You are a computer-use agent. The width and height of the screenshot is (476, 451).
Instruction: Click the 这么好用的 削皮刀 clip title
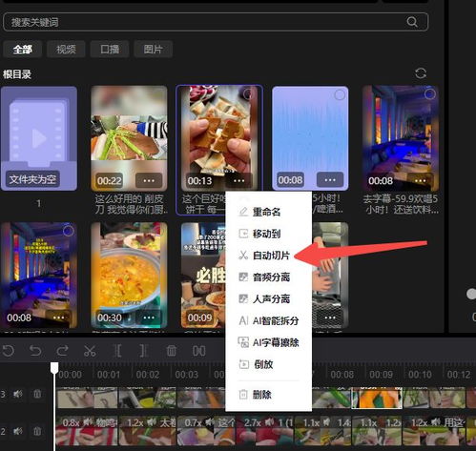[131, 204]
